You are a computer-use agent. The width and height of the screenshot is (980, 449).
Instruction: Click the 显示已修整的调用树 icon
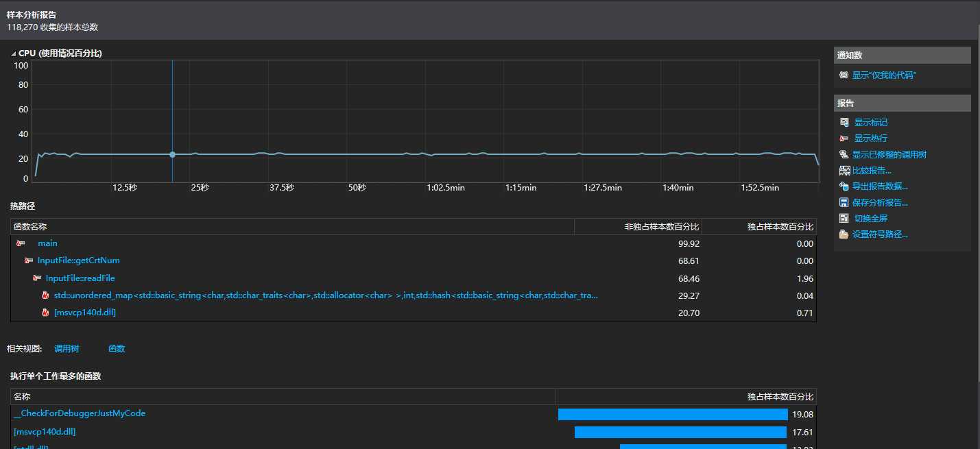click(844, 155)
